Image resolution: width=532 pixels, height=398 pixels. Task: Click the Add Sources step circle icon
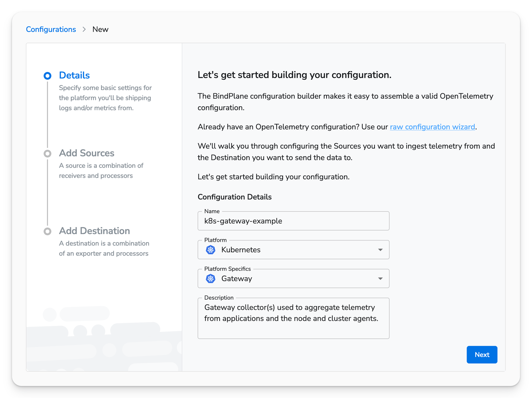point(47,153)
